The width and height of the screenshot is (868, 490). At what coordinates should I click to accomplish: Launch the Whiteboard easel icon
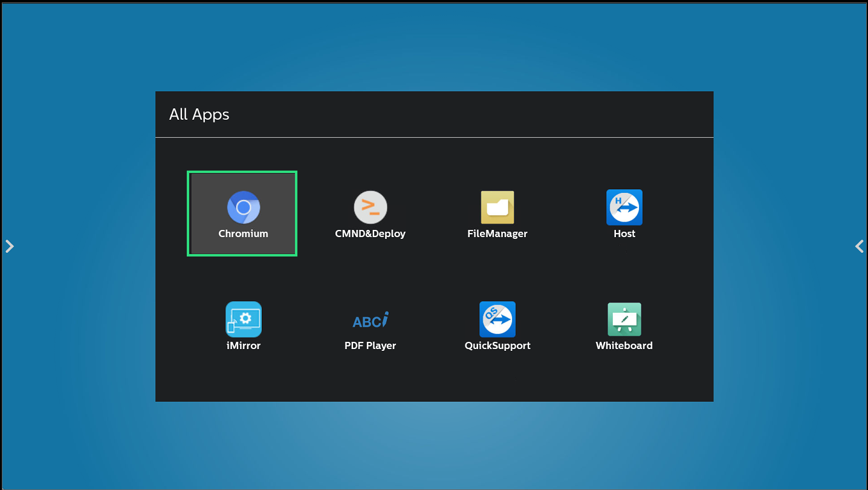624,319
